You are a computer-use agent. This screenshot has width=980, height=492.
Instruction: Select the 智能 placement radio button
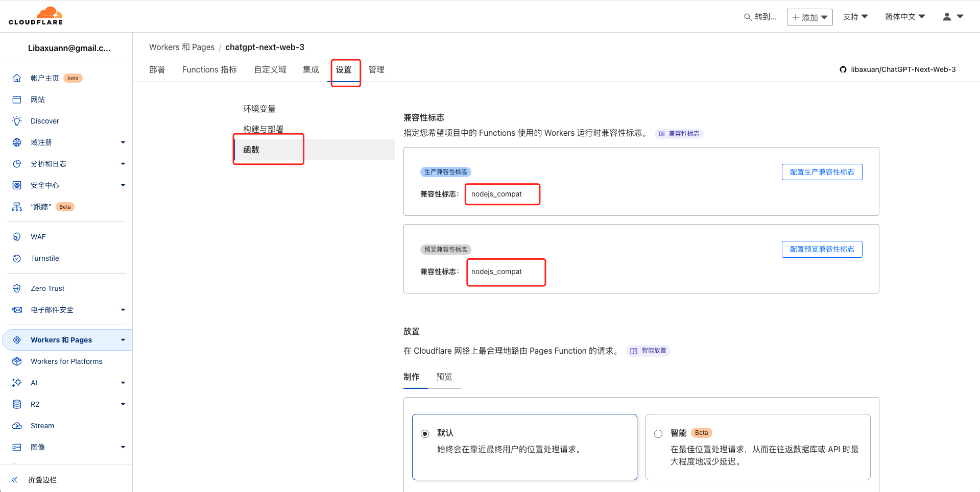[x=658, y=434]
